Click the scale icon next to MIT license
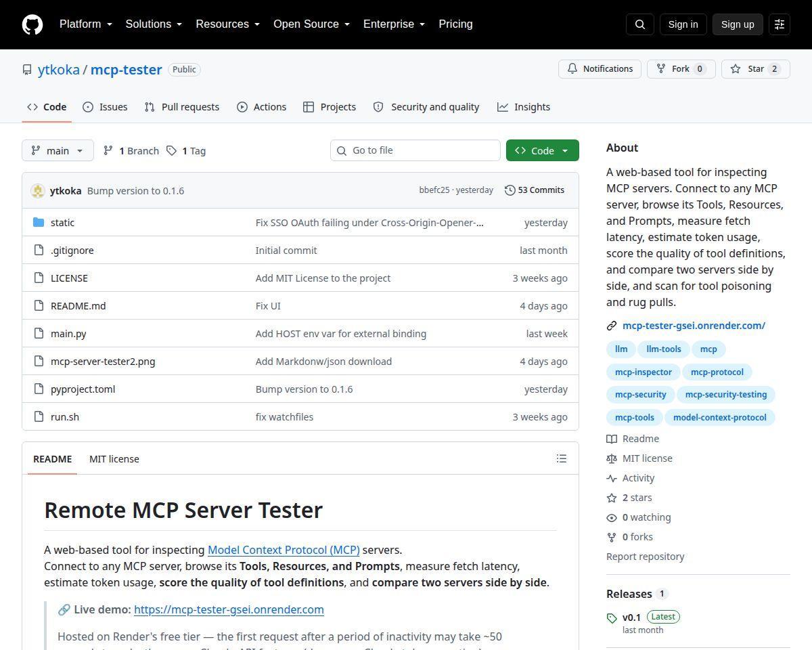 click(x=612, y=458)
